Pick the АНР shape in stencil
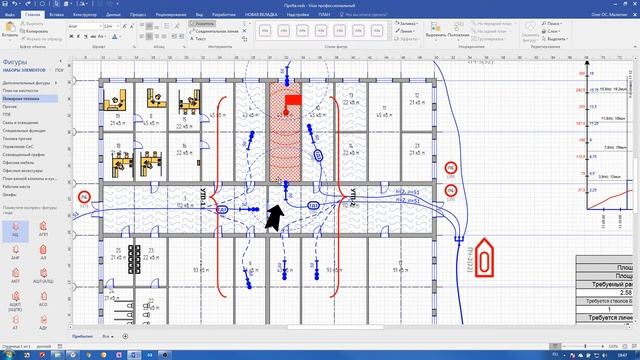 click(x=16, y=252)
